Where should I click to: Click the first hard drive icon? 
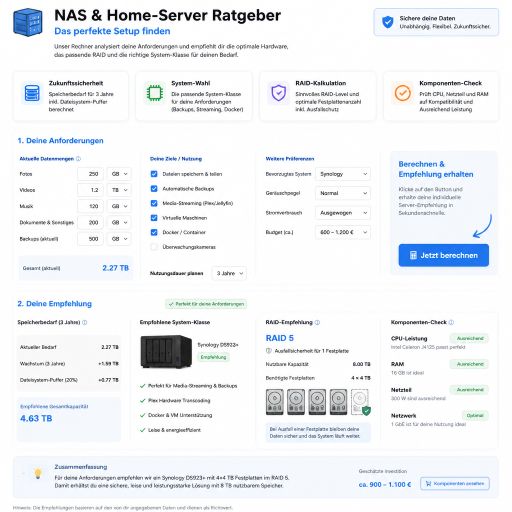(x=275, y=402)
